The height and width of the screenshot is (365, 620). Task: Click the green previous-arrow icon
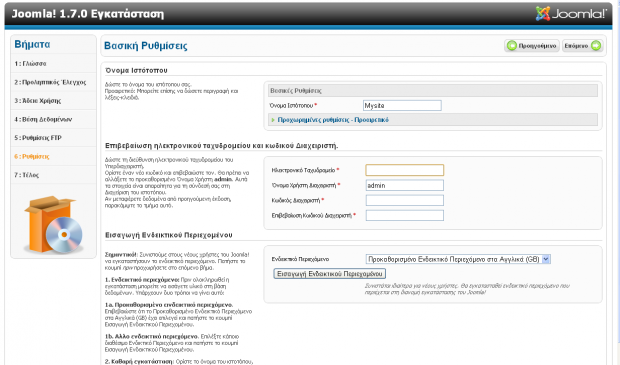(512, 46)
